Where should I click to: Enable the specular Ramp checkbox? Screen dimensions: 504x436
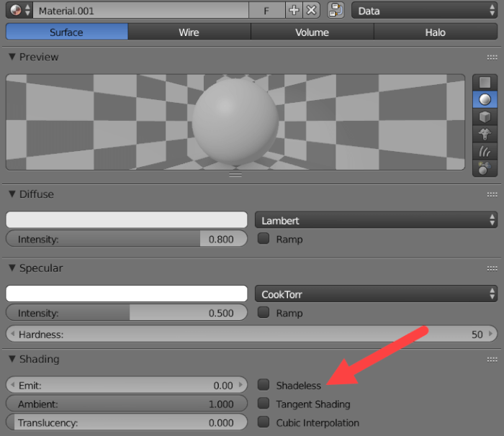264,312
